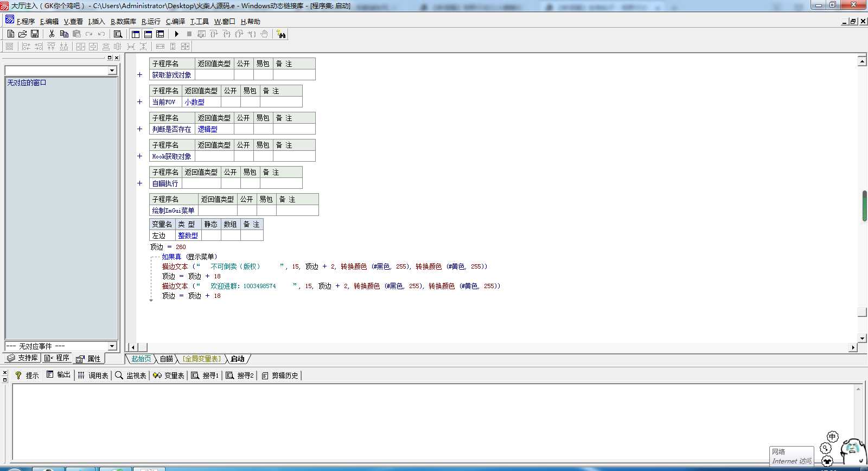Open the V.查看 menu
868x471 pixels.
click(x=73, y=22)
